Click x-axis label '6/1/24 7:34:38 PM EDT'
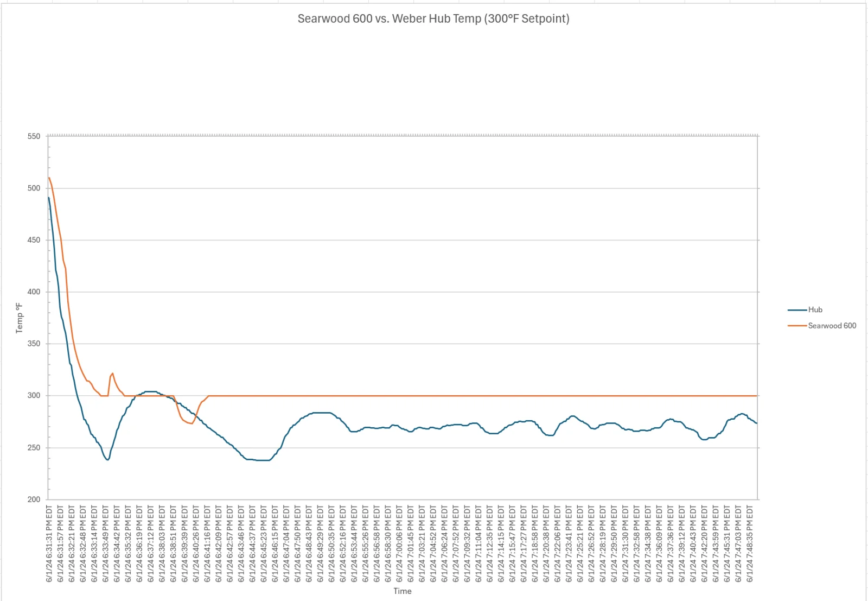 pyautogui.click(x=648, y=544)
